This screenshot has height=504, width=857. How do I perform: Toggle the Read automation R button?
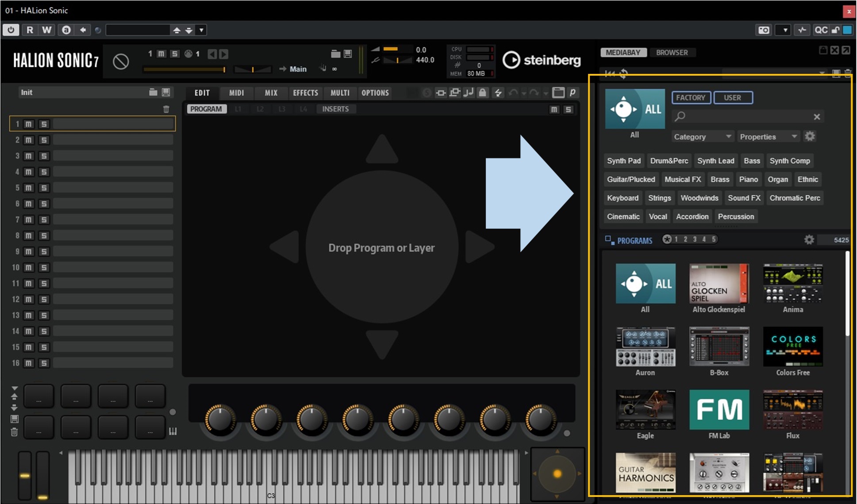pos(30,30)
